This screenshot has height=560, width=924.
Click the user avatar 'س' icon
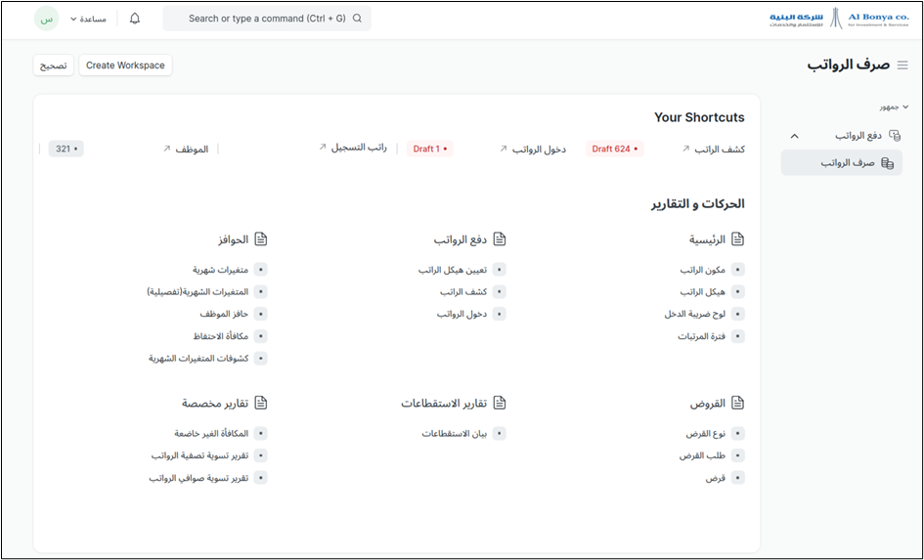[x=47, y=19]
